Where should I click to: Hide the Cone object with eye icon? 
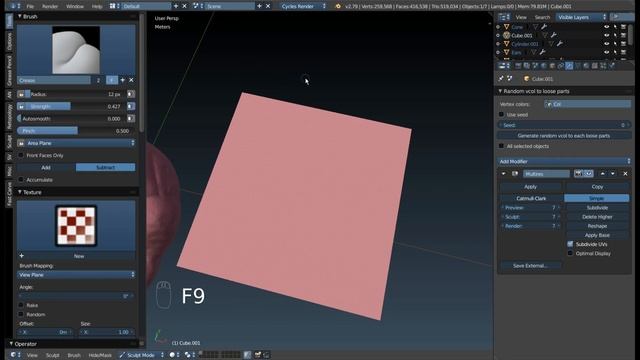(x=607, y=27)
